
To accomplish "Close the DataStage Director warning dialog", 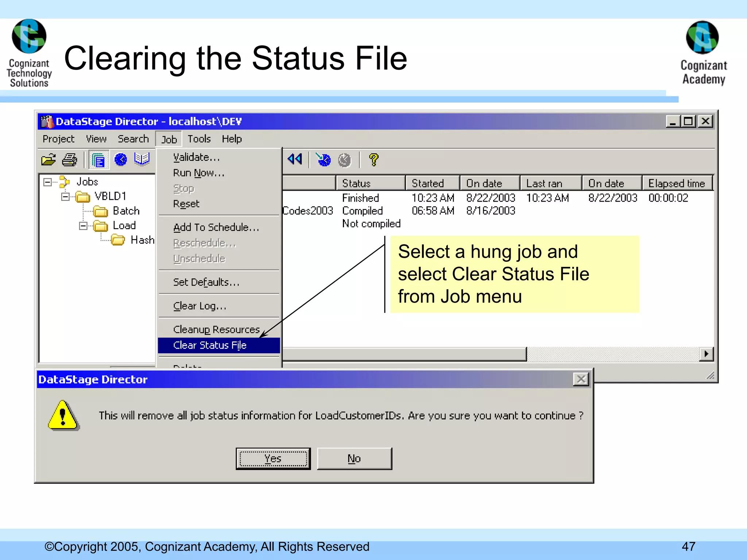I will point(581,380).
